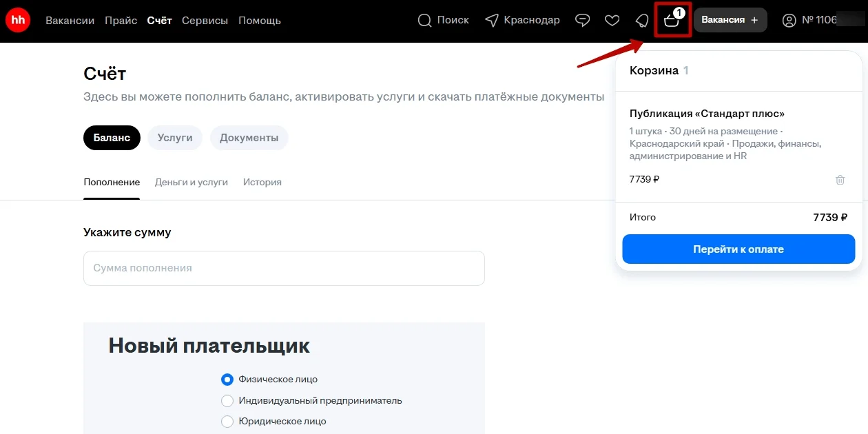Click the Новый плательщик heading
Screen dimensions: 868x434
(209, 346)
